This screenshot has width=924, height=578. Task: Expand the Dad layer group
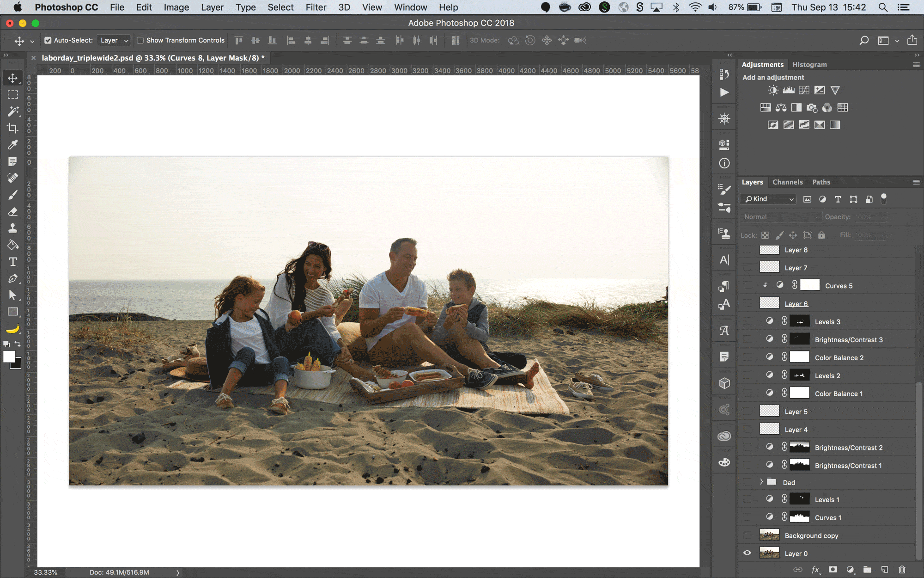(x=761, y=482)
